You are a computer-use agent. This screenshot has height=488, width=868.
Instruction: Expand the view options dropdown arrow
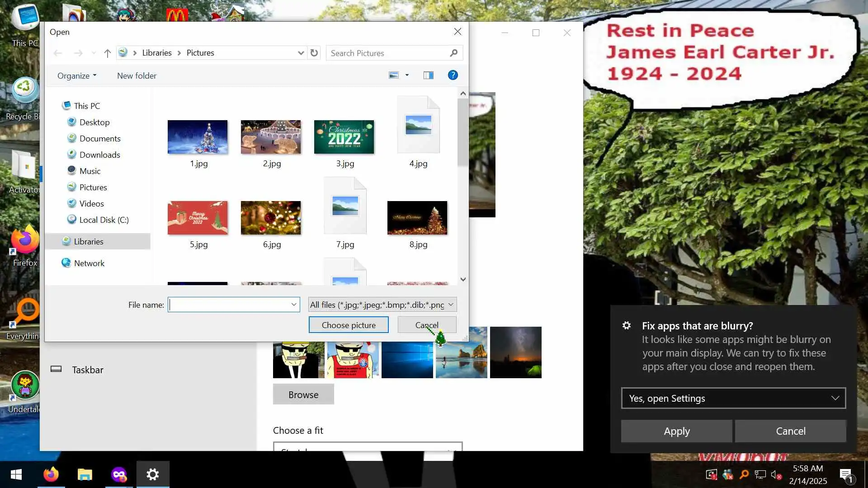pyautogui.click(x=407, y=75)
